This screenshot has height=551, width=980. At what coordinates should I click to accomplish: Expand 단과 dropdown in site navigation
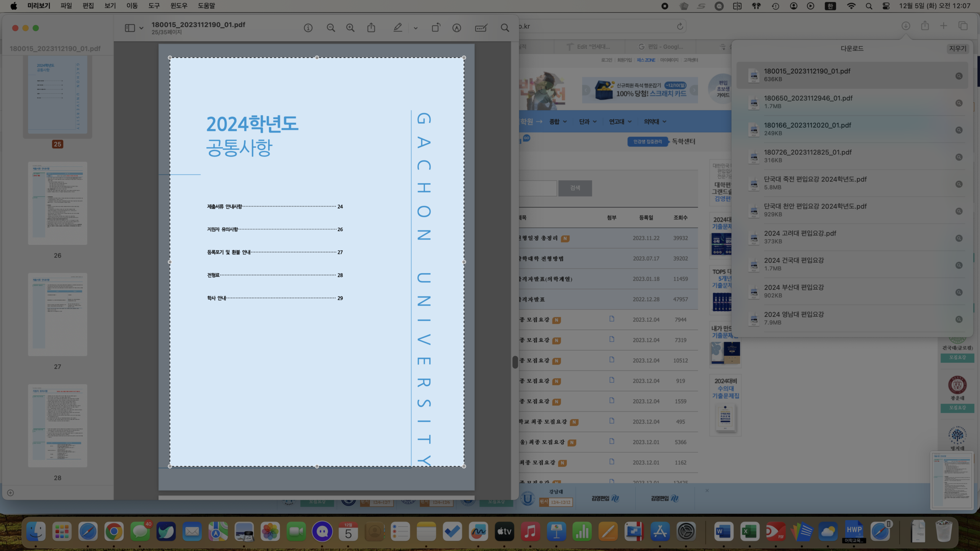tap(588, 122)
